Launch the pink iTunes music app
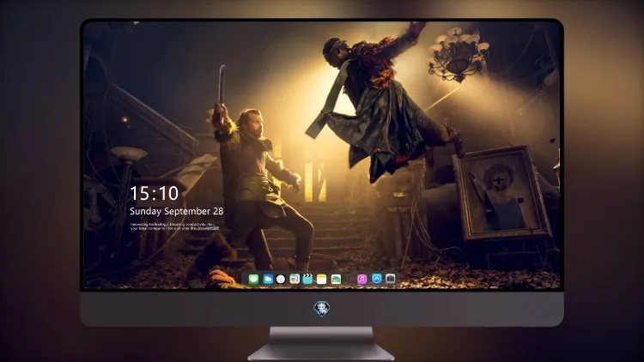This screenshot has height=362, width=644. click(361, 279)
